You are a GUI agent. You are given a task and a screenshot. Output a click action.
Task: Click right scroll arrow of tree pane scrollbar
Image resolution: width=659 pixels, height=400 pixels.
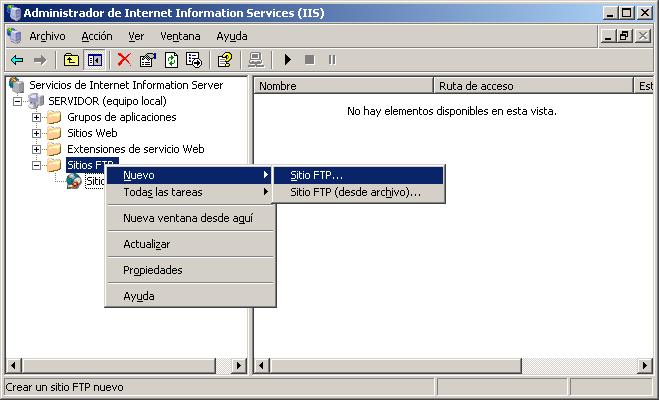[239, 366]
